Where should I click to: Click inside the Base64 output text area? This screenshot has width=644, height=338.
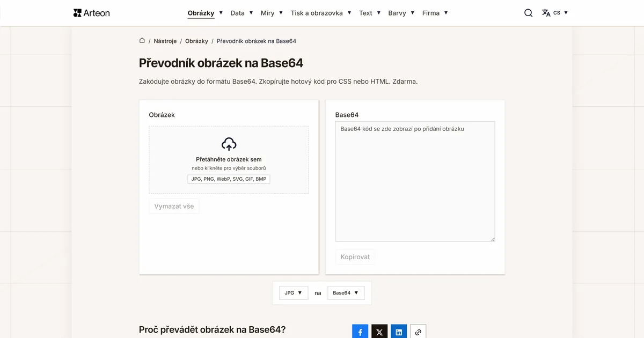pyautogui.click(x=415, y=181)
